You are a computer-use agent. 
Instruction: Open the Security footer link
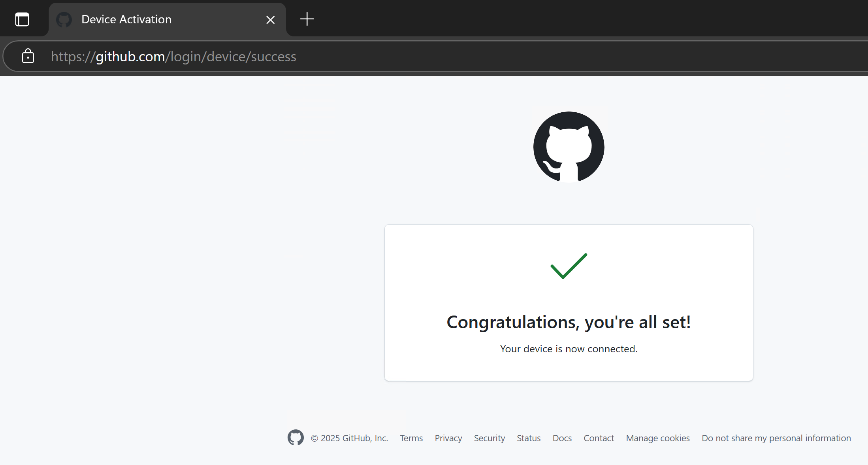coord(489,438)
